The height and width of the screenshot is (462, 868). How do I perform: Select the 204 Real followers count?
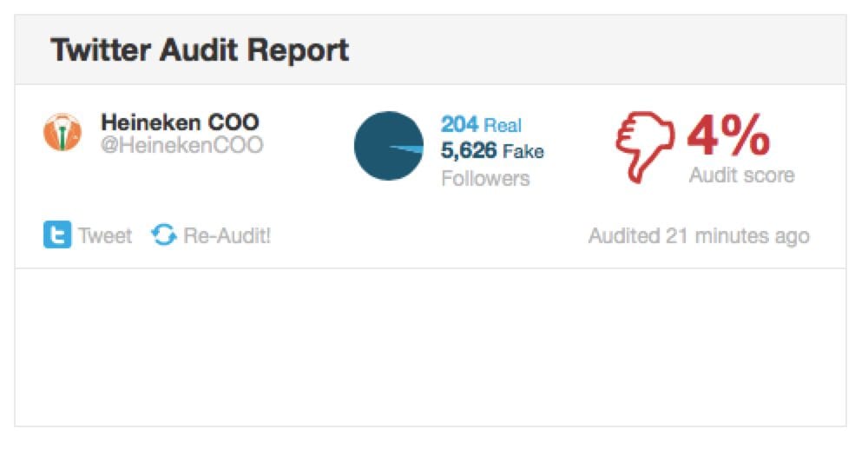click(x=481, y=125)
